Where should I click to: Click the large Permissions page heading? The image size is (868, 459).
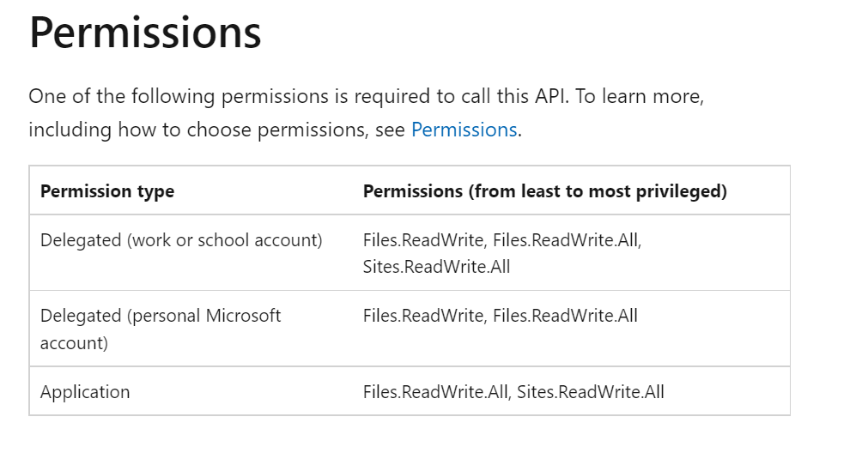[145, 33]
